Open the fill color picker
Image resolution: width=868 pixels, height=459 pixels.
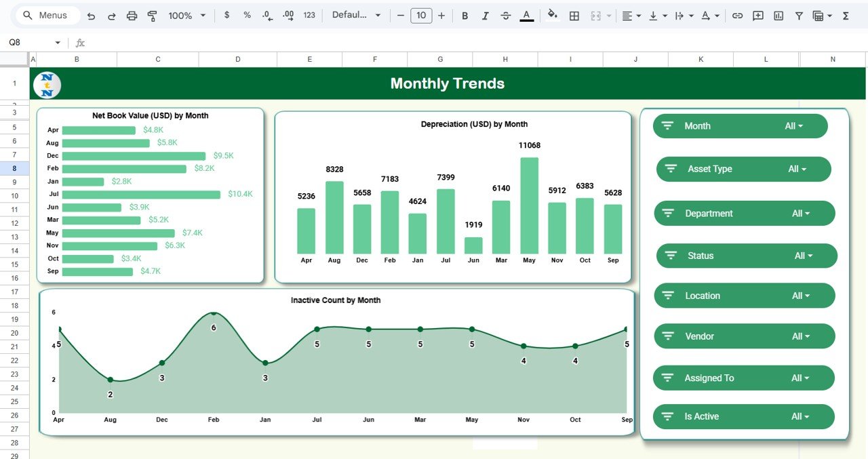click(x=553, y=16)
